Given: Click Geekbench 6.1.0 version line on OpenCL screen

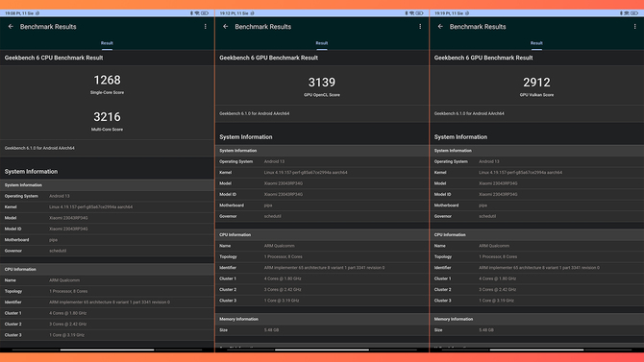Looking at the screenshot, I should click(x=254, y=113).
